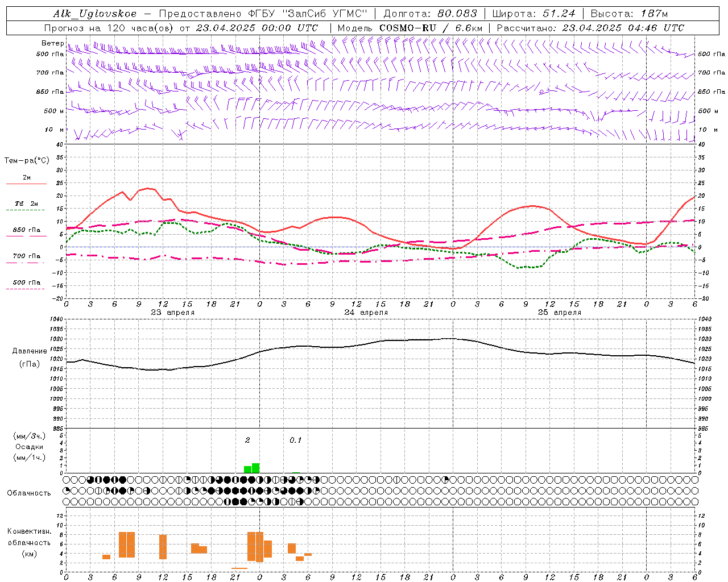Click the 'Давление' pressure panel label

30,351
